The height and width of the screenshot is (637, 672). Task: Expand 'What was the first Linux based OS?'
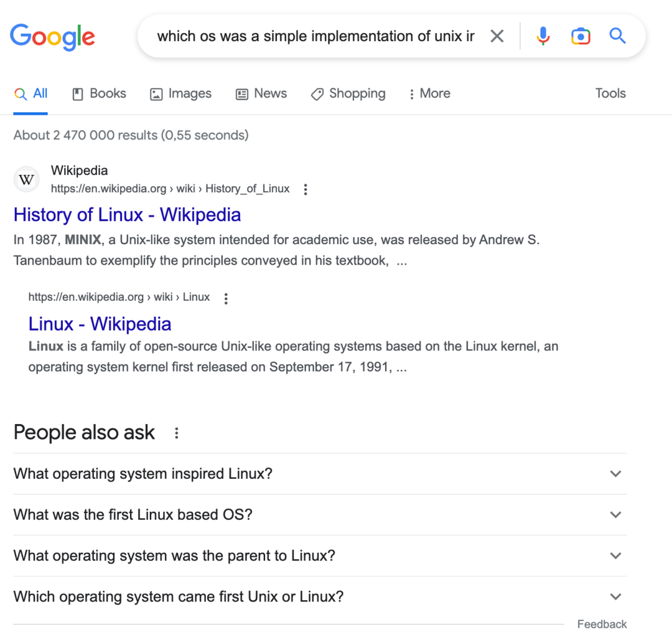point(320,514)
